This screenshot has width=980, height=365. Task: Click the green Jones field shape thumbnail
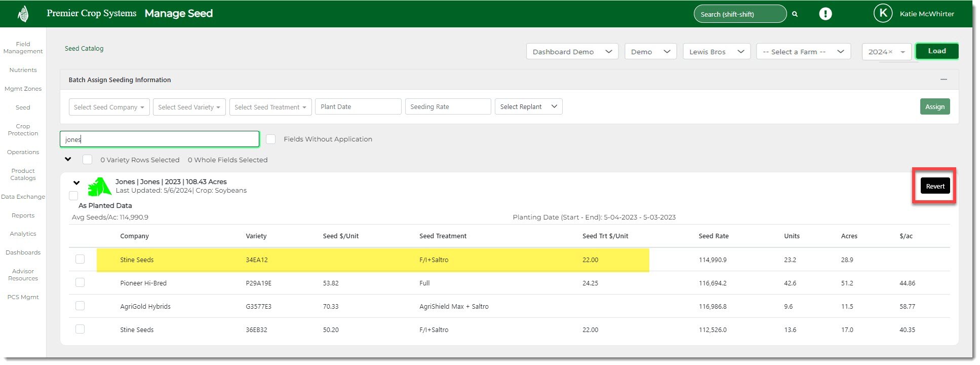pos(99,187)
